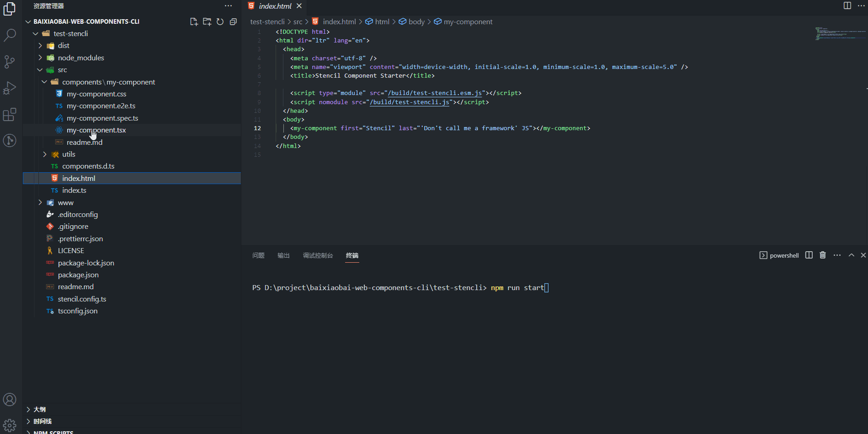Refresh the explorer file tree
868x434 pixels.
tap(220, 21)
